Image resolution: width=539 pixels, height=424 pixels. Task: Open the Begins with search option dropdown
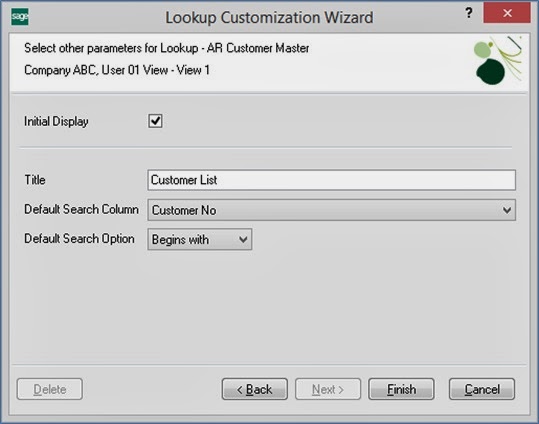(x=200, y=239)
